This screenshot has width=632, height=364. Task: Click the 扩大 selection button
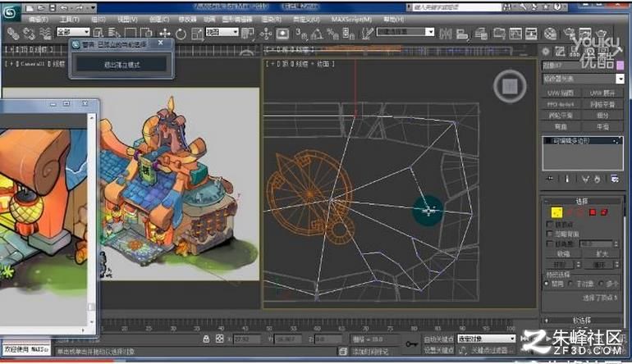602,253
